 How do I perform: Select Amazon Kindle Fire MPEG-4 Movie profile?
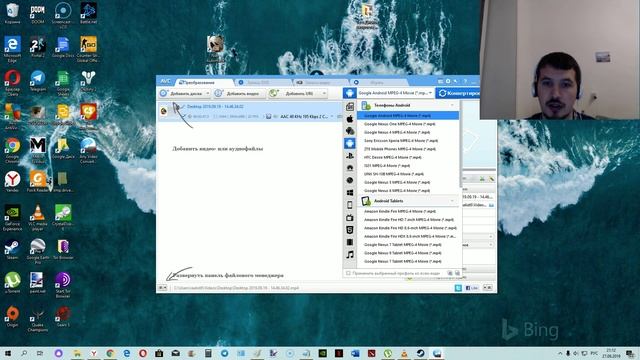pos(400,211)
